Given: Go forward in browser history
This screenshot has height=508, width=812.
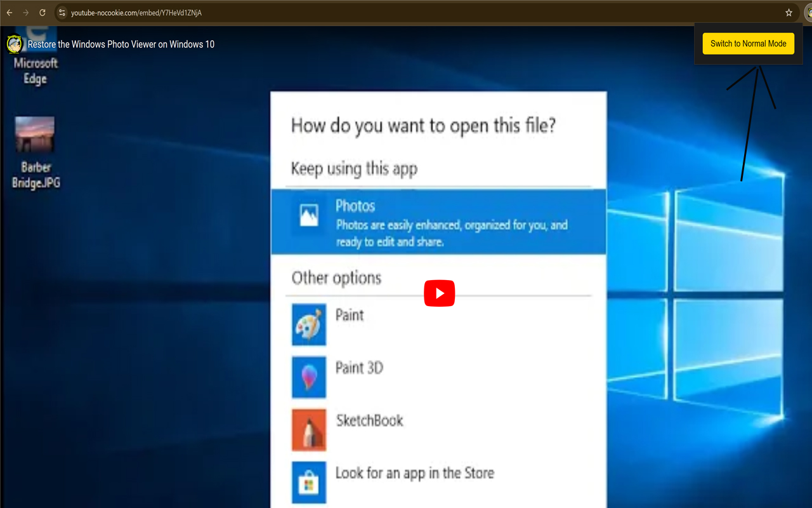Looking at the screenshot, I should click(26, 13).
